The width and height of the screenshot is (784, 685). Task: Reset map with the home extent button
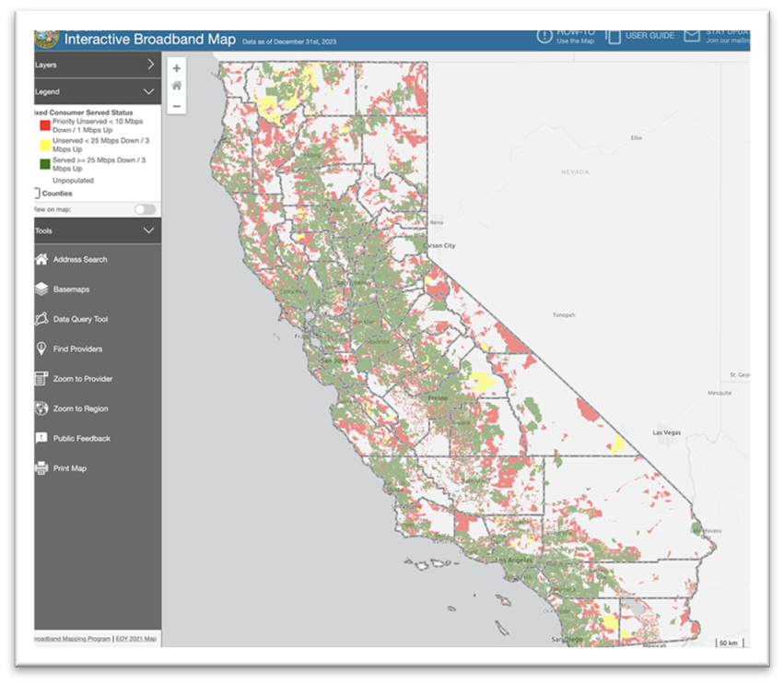177,87
